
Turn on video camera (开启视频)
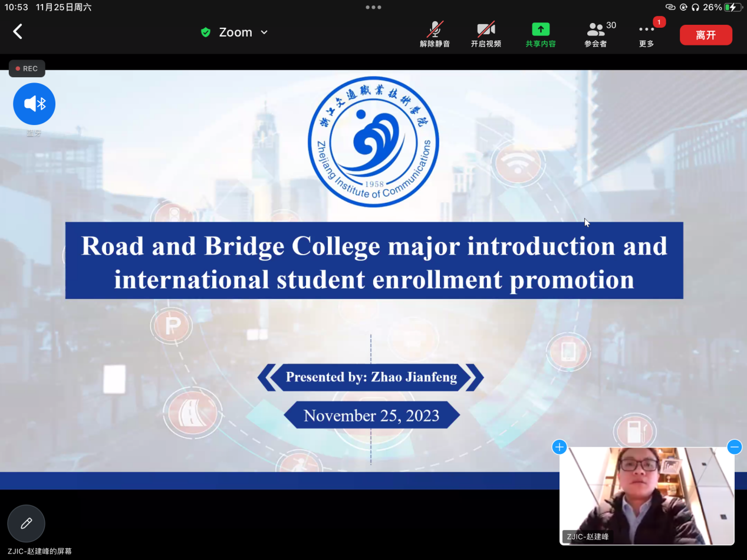click(x=486, y=34)
